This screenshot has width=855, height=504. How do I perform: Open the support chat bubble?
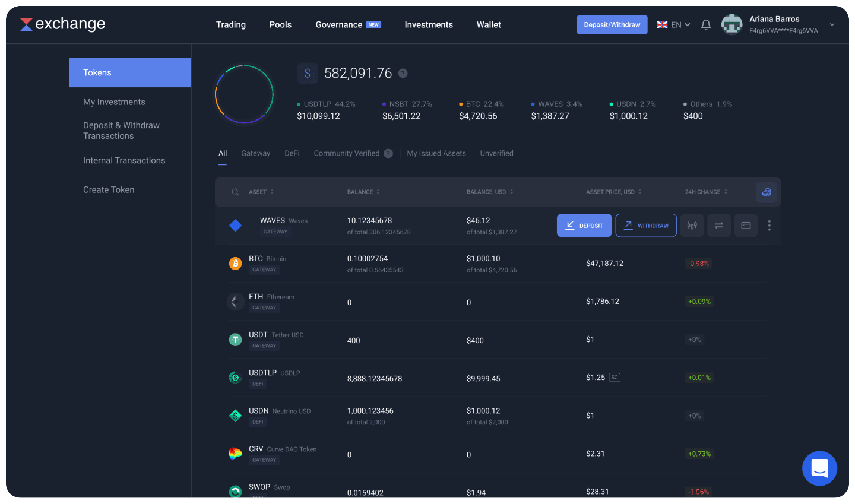tap(819, 468)
